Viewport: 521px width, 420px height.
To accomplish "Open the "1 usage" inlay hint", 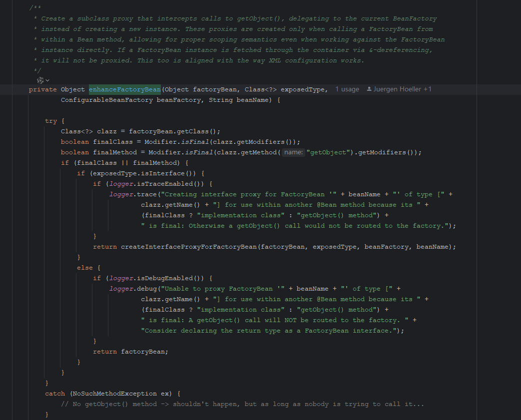I will click(x=348, y=89).
